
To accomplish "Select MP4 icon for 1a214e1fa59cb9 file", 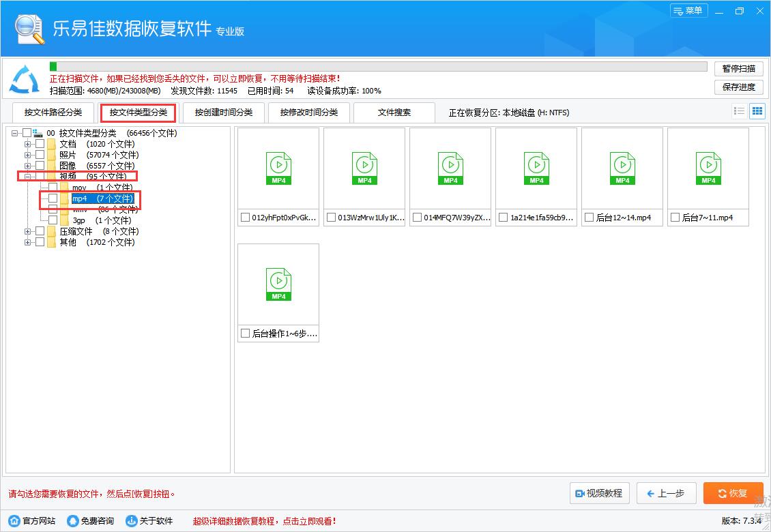I will 537,168.
